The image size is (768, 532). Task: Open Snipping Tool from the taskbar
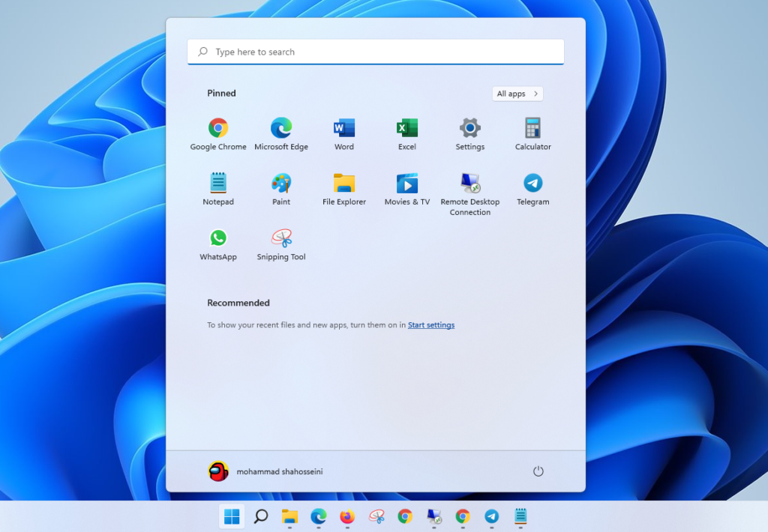[376, 516]
